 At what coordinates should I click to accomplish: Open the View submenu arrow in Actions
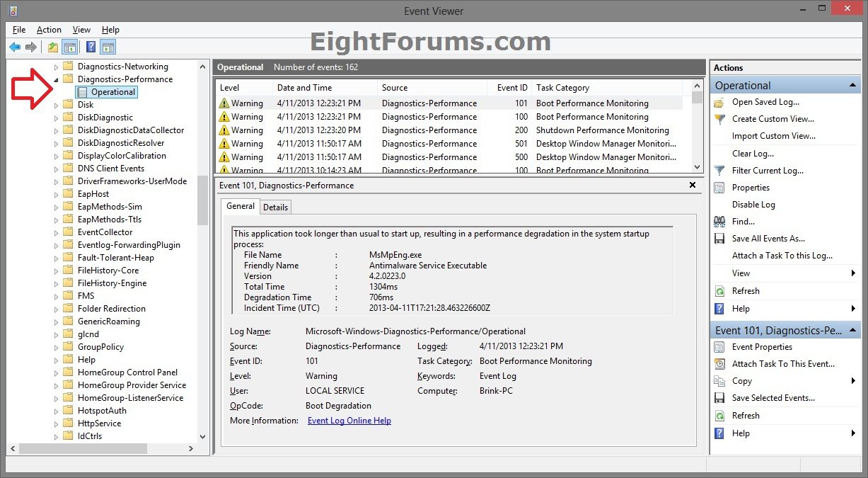tap(854, 273)
